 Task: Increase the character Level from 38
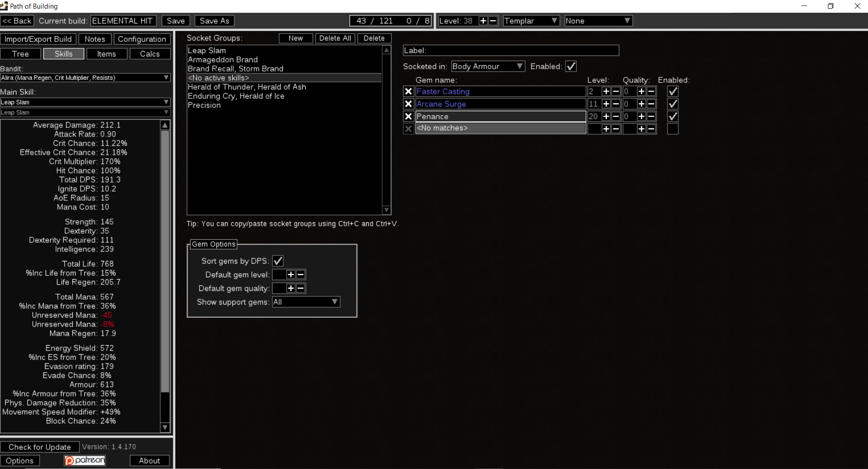[483, 20]
